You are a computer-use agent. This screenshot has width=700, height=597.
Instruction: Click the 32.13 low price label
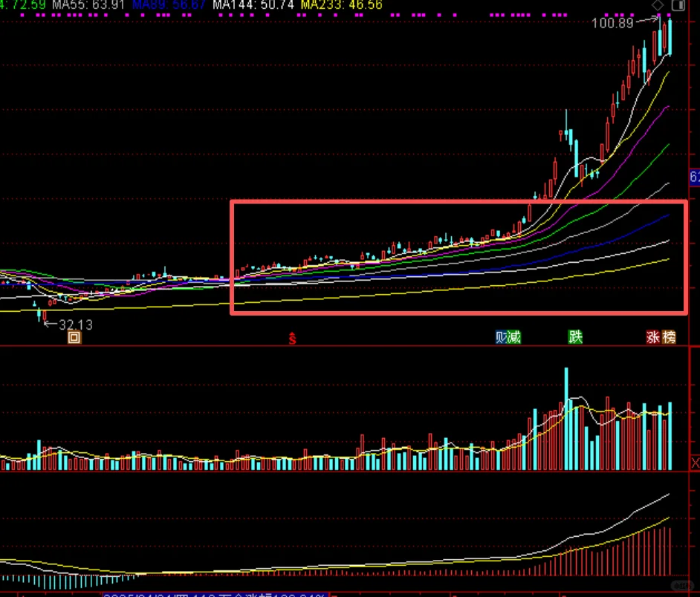pos(76,324)
